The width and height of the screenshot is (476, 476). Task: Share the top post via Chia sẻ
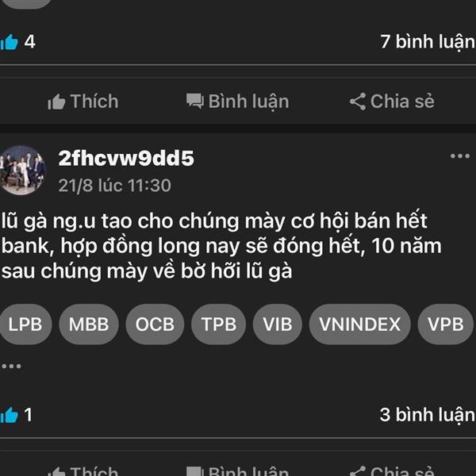click(392, 102)
